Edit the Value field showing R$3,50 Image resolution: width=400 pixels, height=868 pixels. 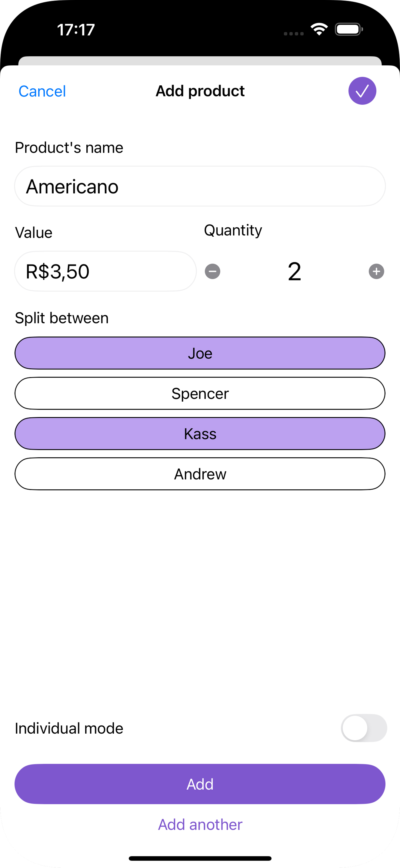105,271
